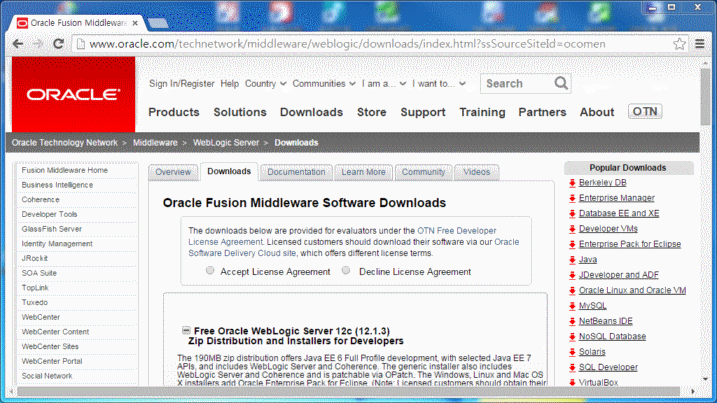Click download arrow icon beside Java

tap(572, 260)
